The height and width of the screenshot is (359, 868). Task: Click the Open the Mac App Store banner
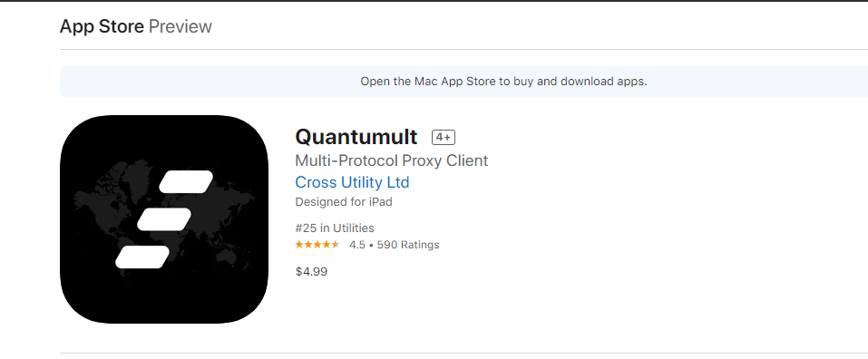coord(463,82)
